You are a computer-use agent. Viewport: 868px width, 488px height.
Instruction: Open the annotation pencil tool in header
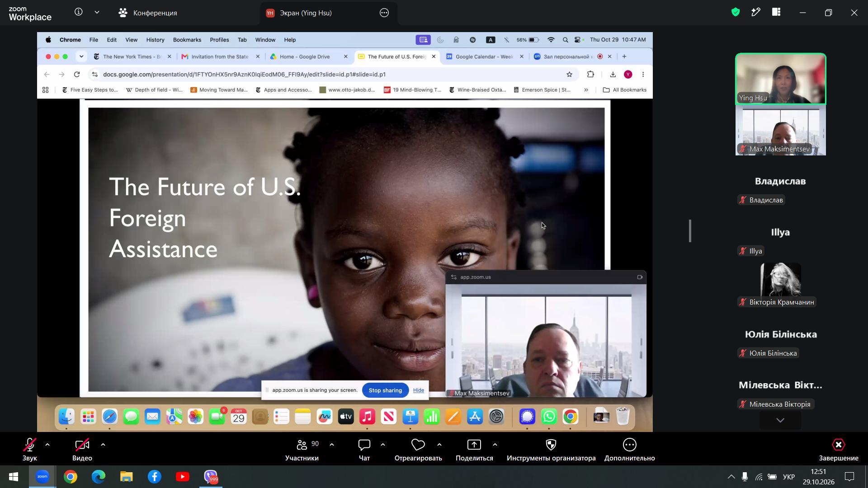(x=756, y=12)
